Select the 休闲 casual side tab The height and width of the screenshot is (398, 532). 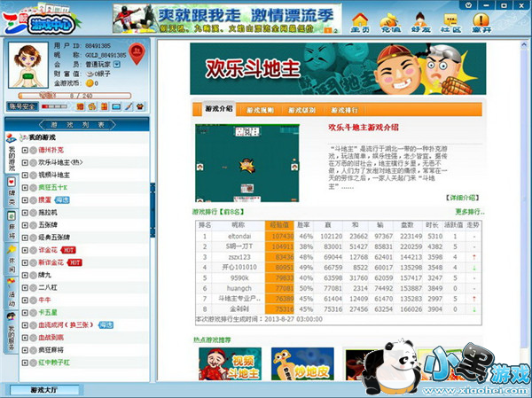pos(12,259)
